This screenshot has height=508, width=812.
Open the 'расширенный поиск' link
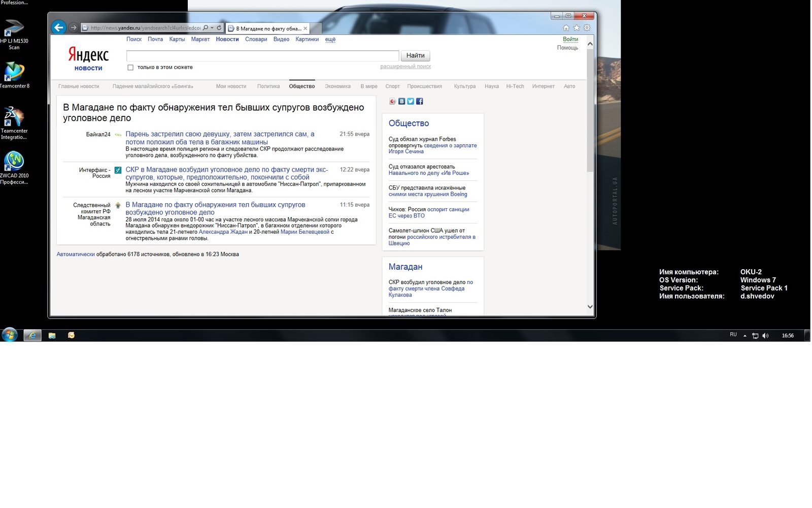tap(405, 67)
